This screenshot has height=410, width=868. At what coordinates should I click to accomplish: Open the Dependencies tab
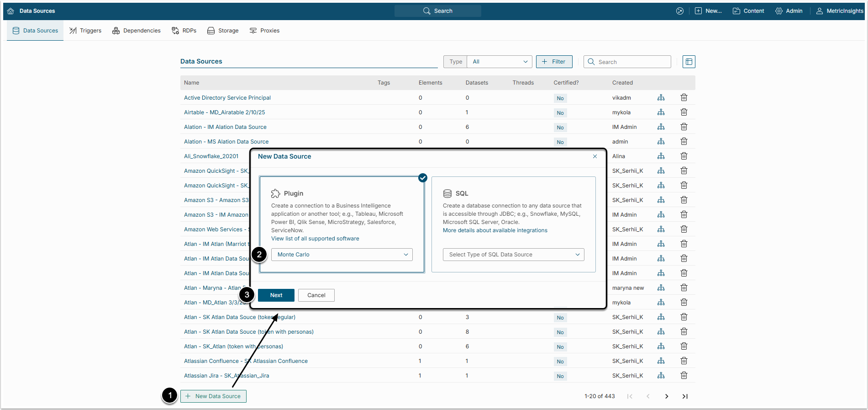pos(137,31)
